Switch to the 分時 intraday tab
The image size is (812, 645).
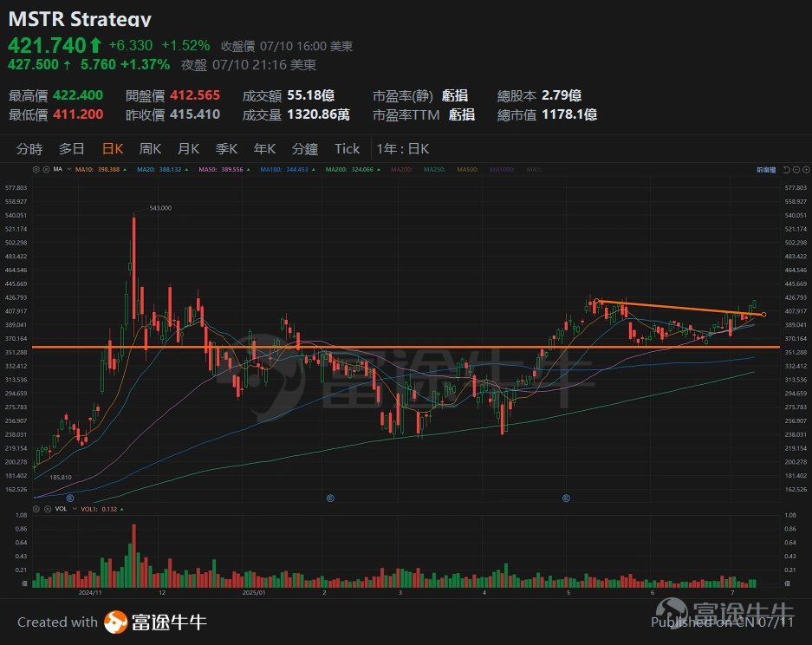point(29,148)
